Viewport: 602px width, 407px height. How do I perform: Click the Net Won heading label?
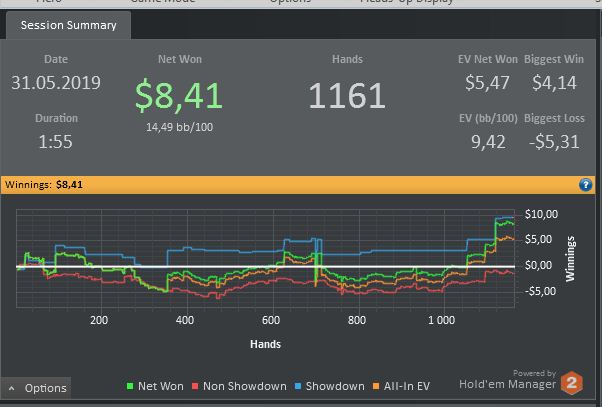180,59
